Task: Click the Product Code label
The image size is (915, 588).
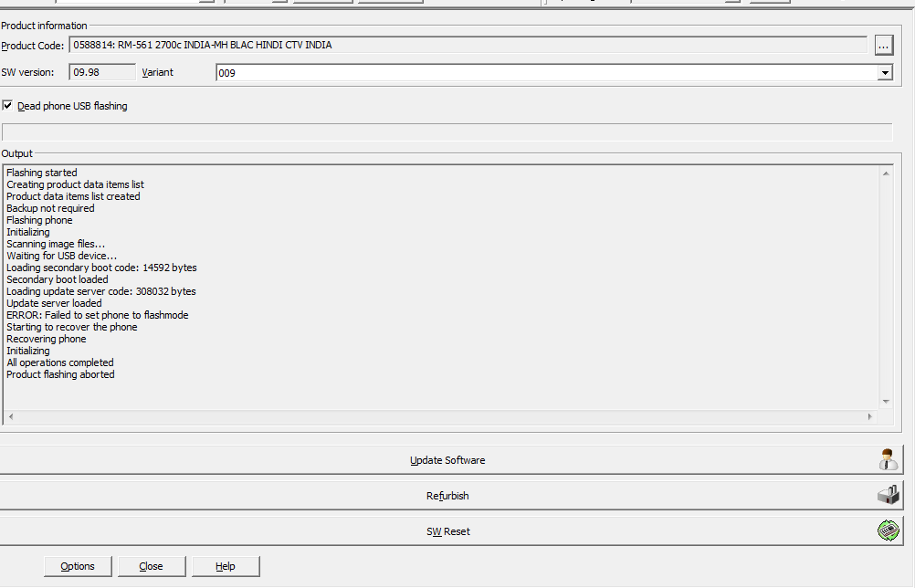Action: coord(33,46)
